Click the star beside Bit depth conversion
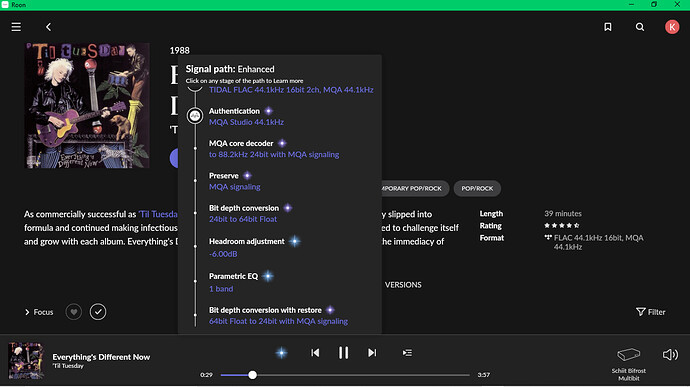 pos(288,208)
